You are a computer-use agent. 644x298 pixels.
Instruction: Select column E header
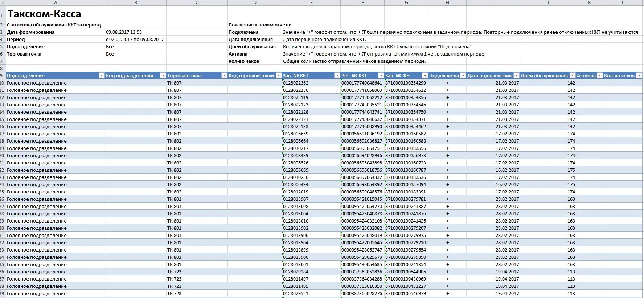pos(311,3)
